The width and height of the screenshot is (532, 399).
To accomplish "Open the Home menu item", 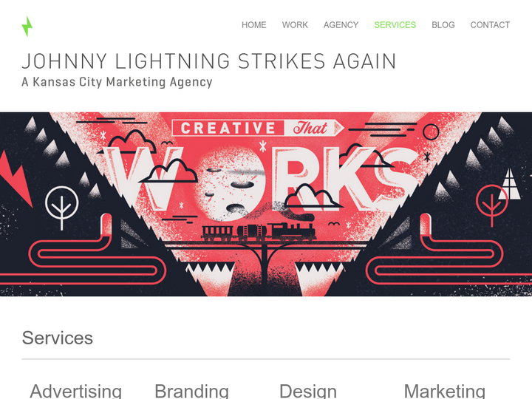I will [x=253, y=25].
